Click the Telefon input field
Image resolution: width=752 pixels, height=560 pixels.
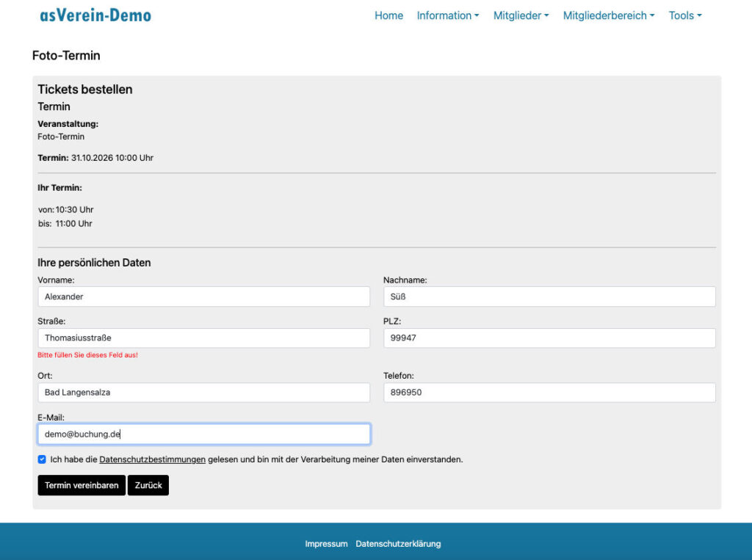point(549,393)
